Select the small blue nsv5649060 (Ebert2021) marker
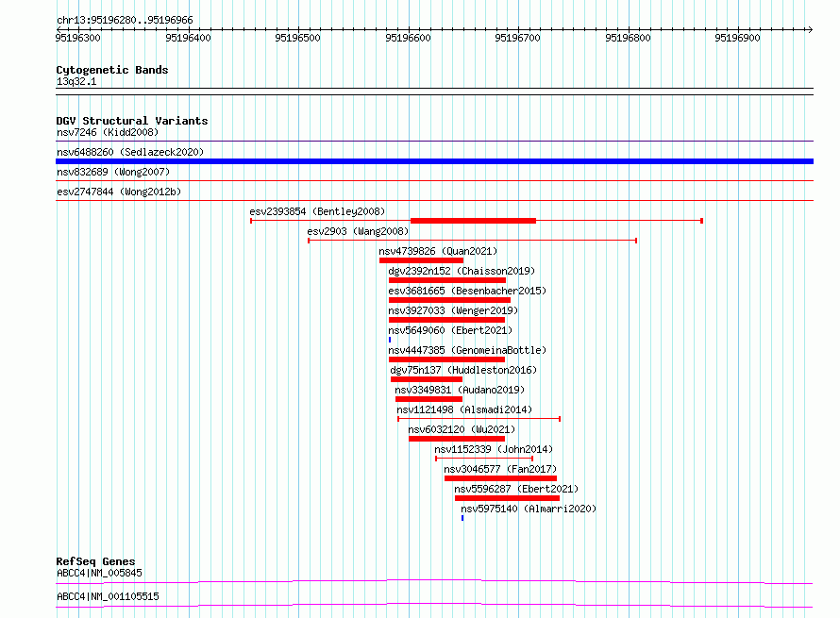This screenshot has height=618, width=840. pos(390,340)
